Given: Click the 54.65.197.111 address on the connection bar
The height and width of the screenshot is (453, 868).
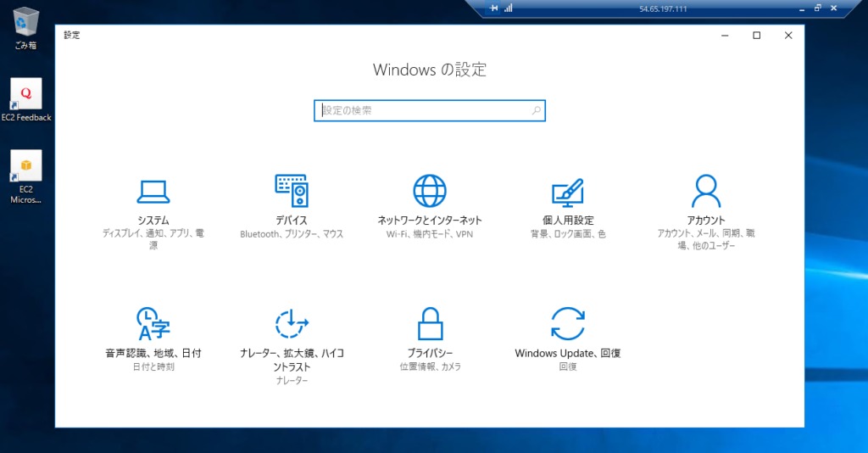Looking at the screenshot, I should [663, 8].
